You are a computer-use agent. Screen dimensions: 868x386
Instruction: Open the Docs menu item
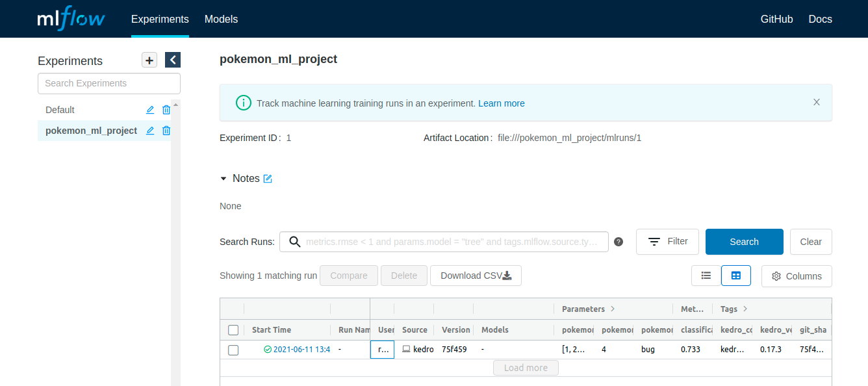pyautogui.click(x=820, y=19)
